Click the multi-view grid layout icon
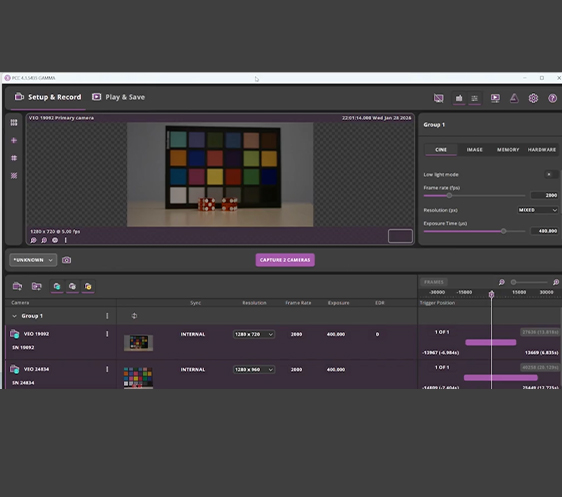562x497 pixels. pyautogui.click(x=14, y=123)
